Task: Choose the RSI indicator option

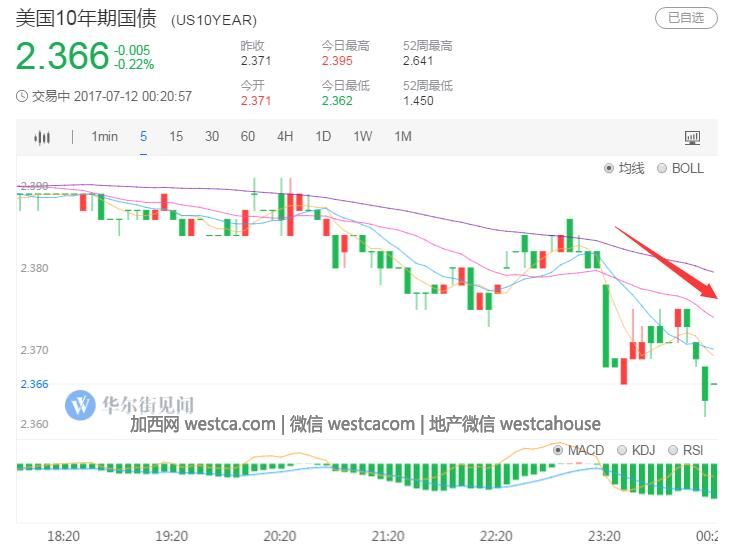Action: [673, 450]
